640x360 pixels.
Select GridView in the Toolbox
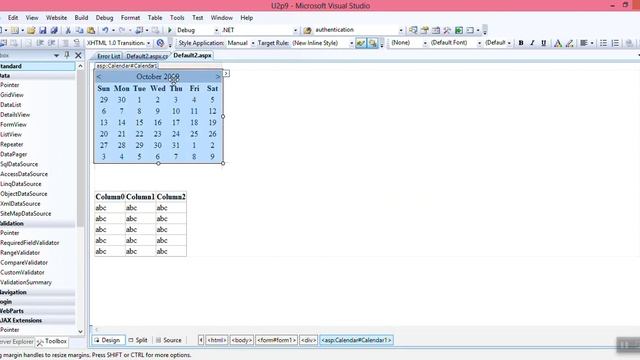coord(12,95)
